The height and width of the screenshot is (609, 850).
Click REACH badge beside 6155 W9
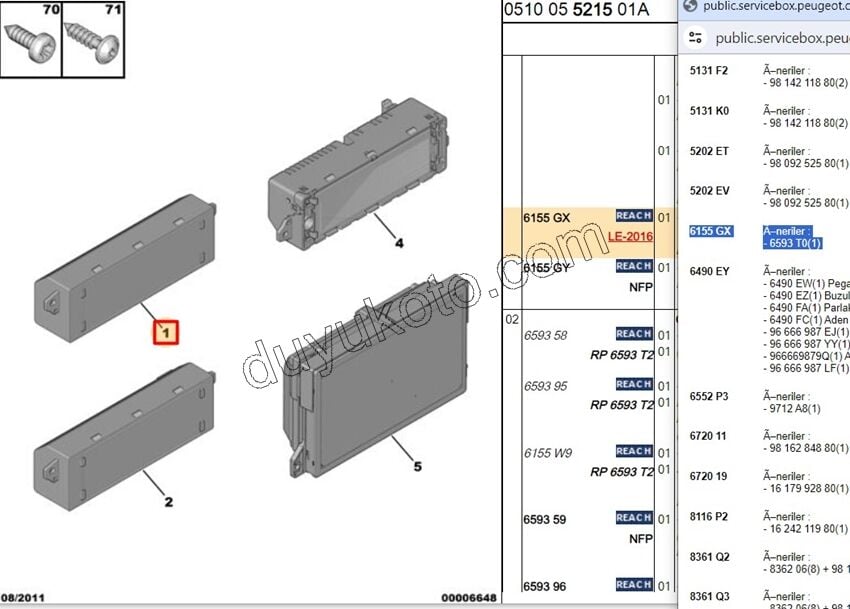[633, 451]
